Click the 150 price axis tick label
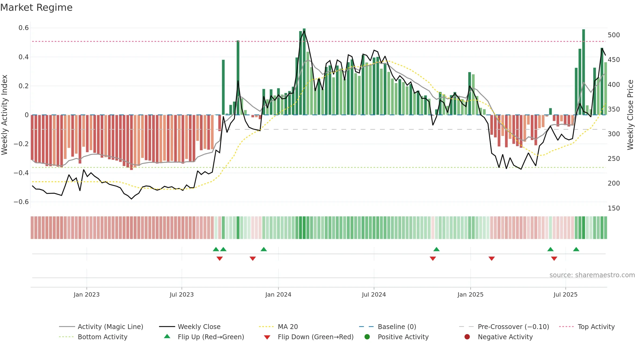The image size is (644, 362). coord(614,208)
